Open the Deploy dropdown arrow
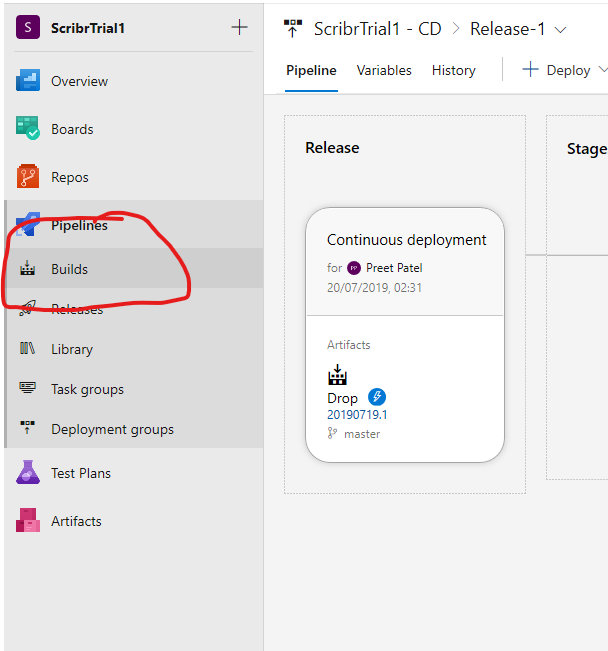The width and height of the screenshot is (608, 651). pos(603,69)
